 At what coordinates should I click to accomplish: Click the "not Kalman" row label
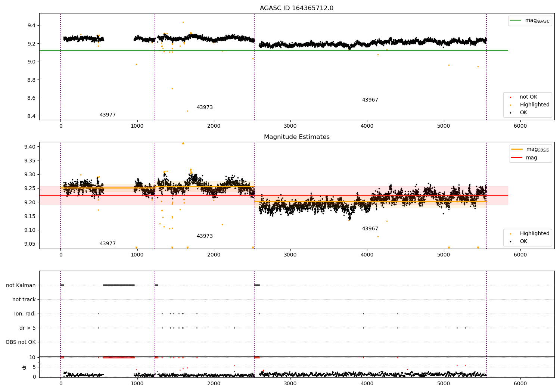(x=21, y=286)
